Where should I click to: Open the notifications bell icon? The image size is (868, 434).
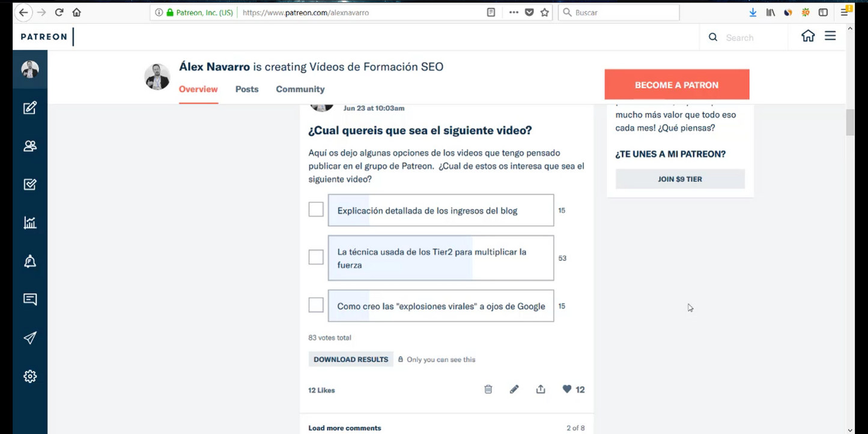tap(30, 261)
